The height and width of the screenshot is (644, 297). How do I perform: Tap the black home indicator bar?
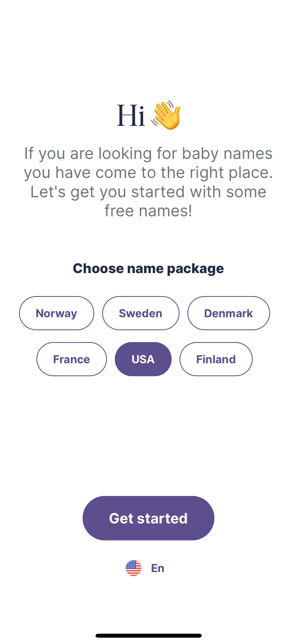click(148, 636)
